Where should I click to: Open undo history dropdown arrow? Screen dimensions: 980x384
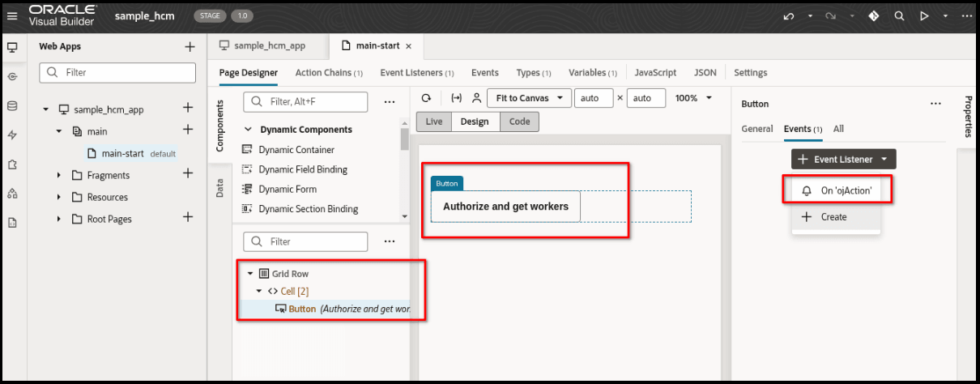click(x=810, y=16)
